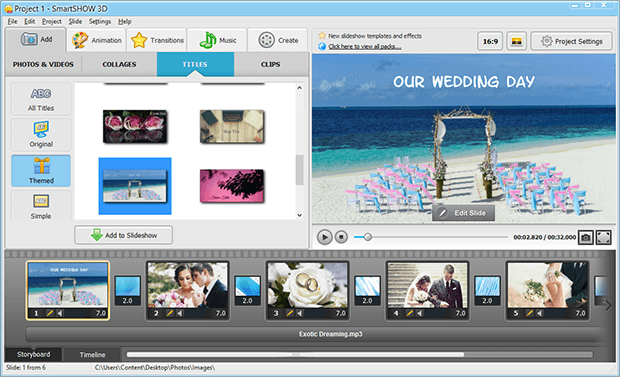Viewport: 620px width, 377px height.
Task: Select the Original titles category
Action: (41, 135)
